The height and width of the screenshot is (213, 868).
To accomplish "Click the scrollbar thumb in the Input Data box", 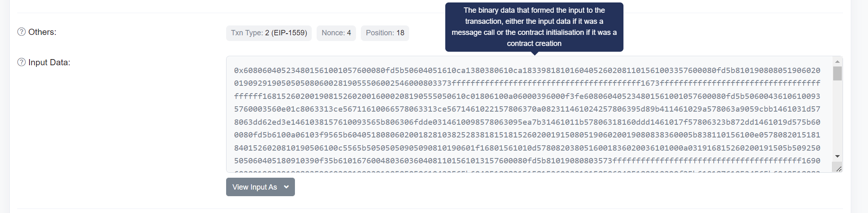I will coord(837,73).
